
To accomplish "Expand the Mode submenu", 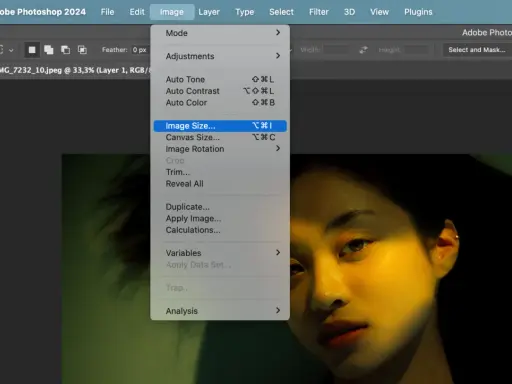I will (x=220, y=33).
